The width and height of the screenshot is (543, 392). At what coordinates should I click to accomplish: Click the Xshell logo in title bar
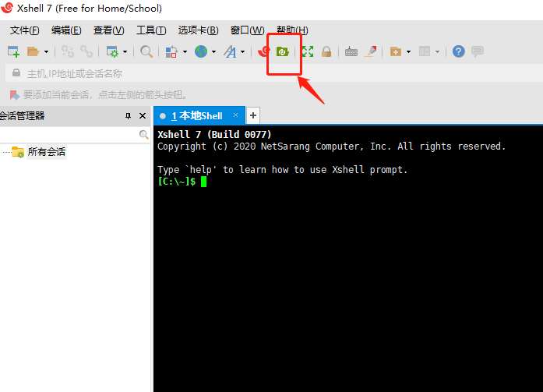tap(7, 8)
